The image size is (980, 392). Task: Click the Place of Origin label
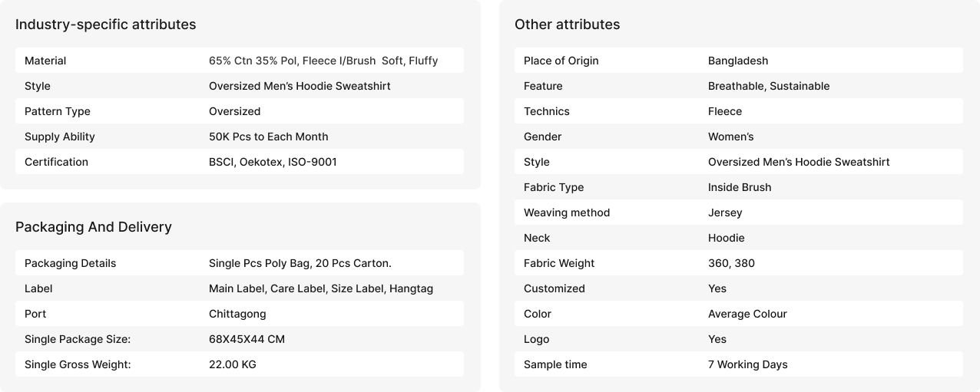tap(561, 61)
